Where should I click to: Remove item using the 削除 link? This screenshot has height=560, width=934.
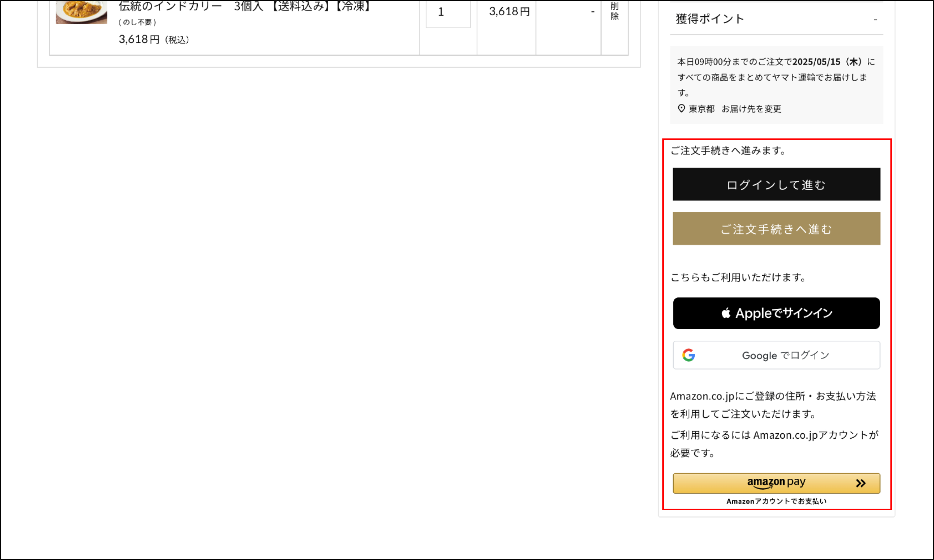pyautogui.click(x=614, y=11)
